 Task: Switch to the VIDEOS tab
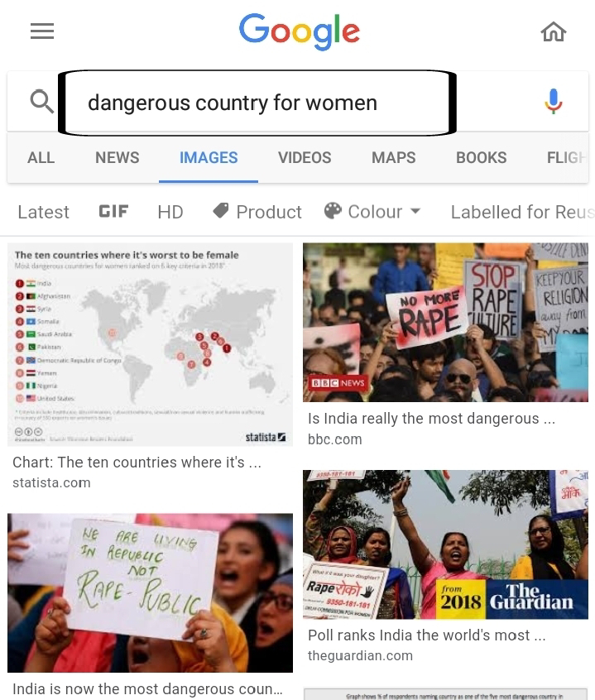305,157
